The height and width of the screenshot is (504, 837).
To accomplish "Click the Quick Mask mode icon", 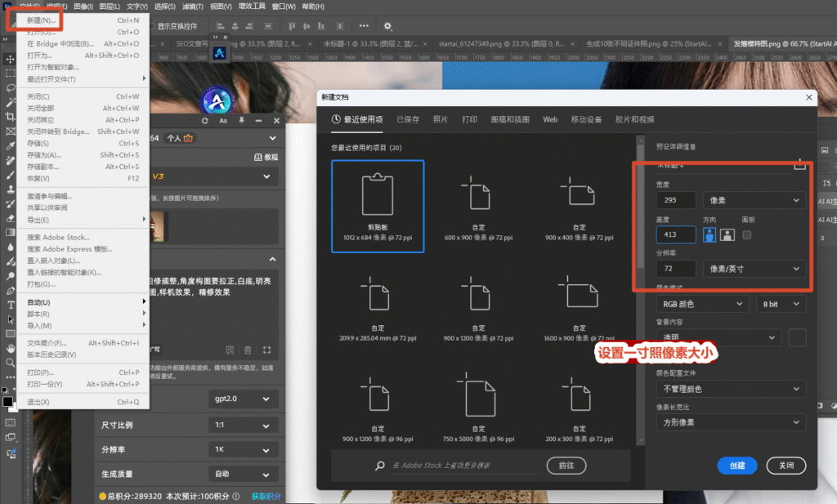I will coord(10,422).
